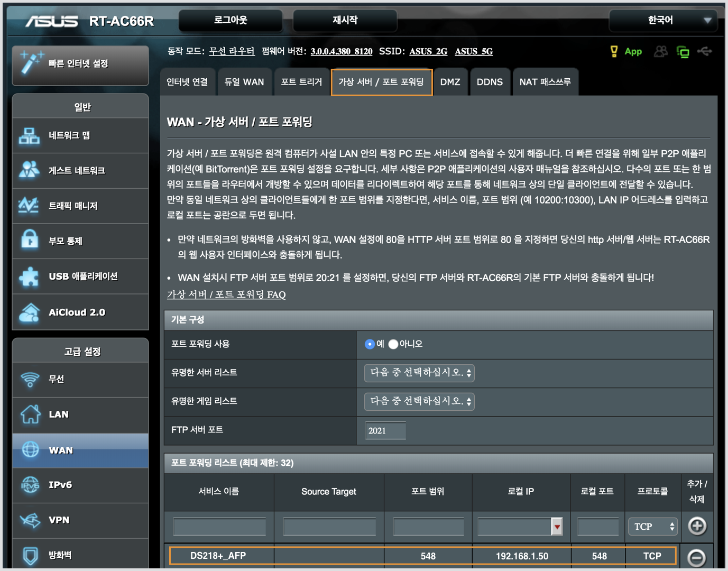Click the App lightbulb icon
The width and height of the screenshot is (728, 571).
pyautogui.click(x=614, y=51)
